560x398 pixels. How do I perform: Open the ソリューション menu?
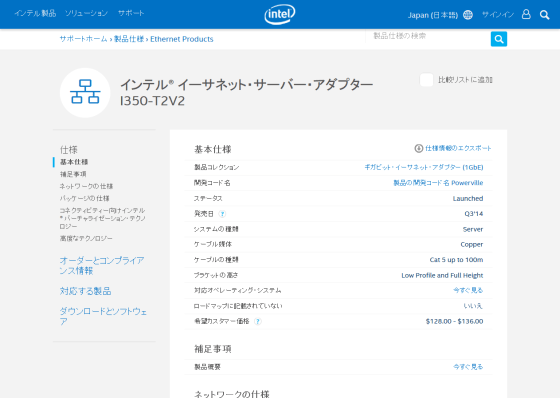tap(86, 13)
